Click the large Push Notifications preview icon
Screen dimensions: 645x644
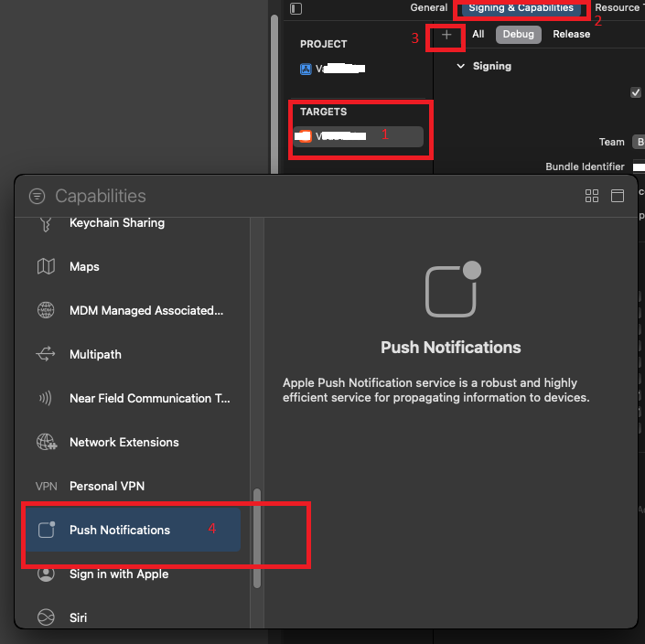point(453,289)
